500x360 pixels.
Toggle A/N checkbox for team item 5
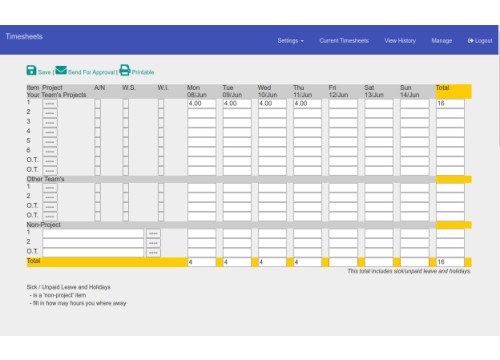pyautogui.click(x=98, y=142)
